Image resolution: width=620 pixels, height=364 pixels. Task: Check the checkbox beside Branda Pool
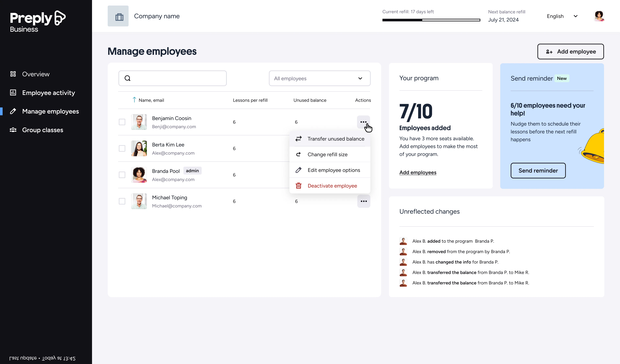(122, 175)
